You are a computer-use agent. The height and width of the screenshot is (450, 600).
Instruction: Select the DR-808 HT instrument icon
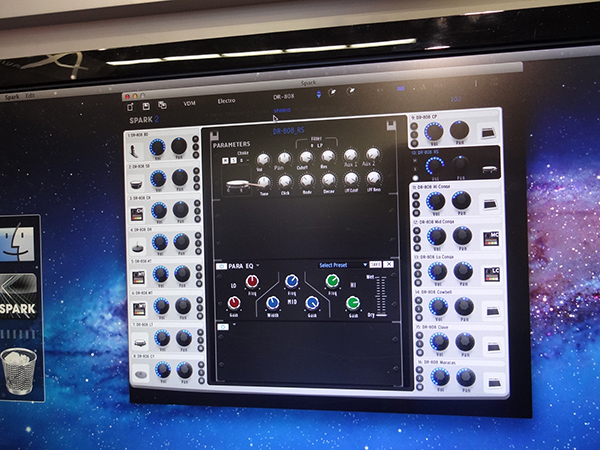pos(138,277)
